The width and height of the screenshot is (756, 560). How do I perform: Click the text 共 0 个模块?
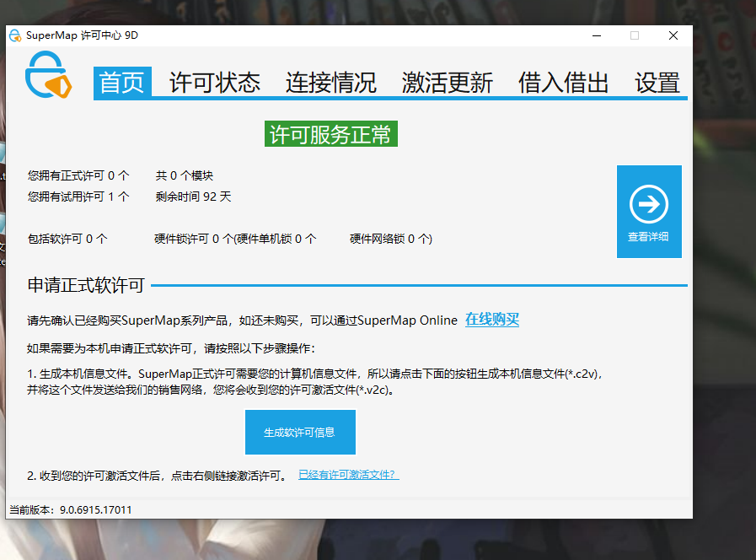coord(185,175)
